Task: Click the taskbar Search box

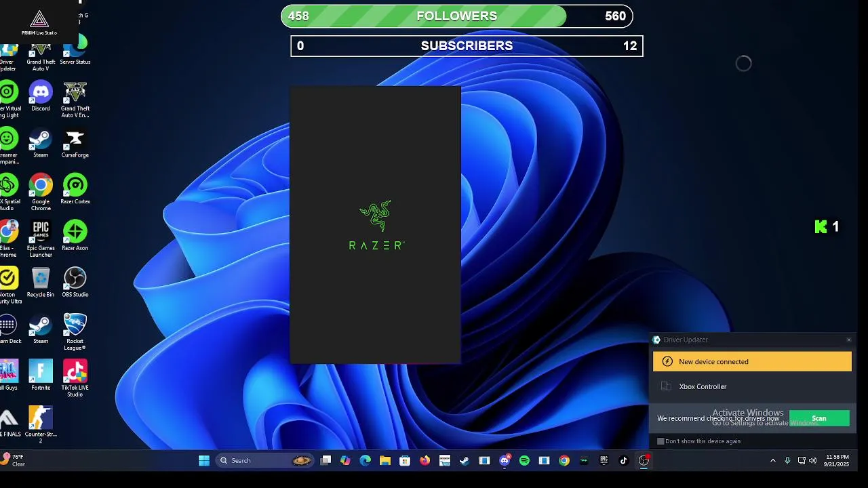Action: click(x=264, y=461)
